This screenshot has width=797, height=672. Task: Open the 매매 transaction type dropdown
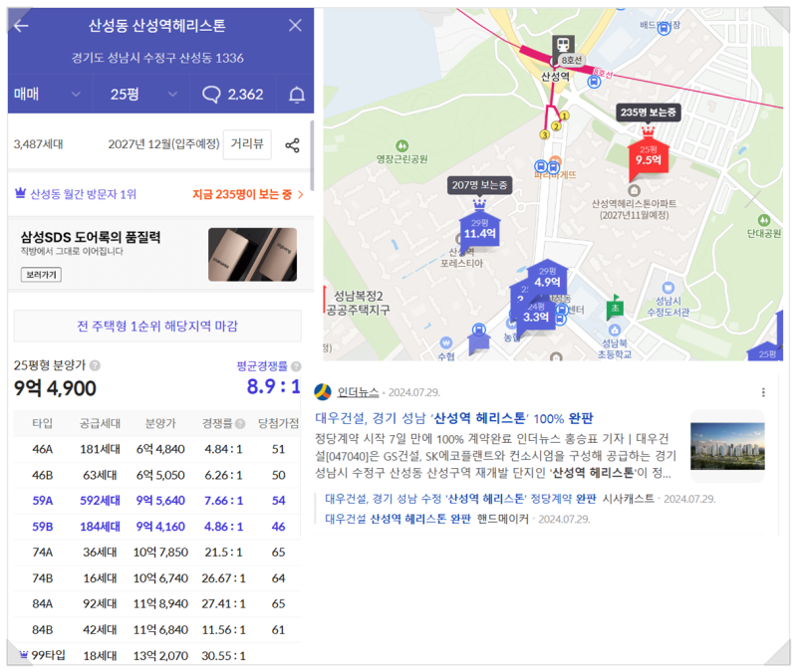(47, 94)
